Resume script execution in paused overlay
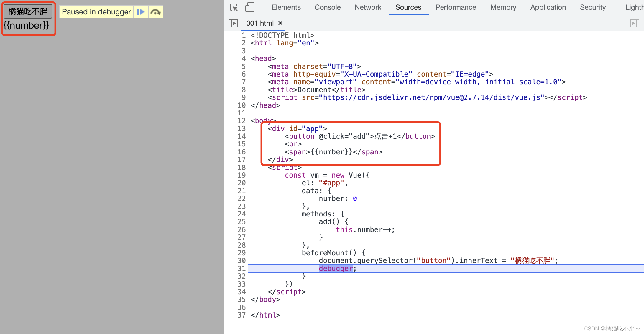 click(x=141, y=12)
